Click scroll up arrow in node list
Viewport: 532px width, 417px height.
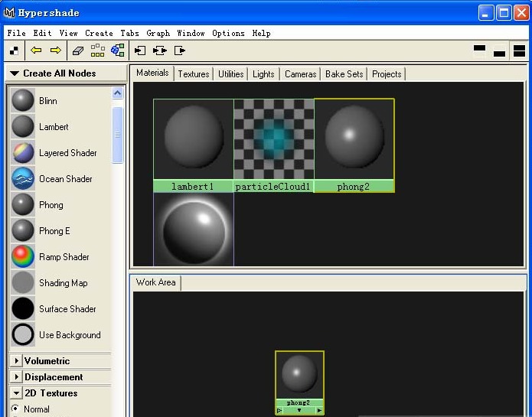(117, 93)
